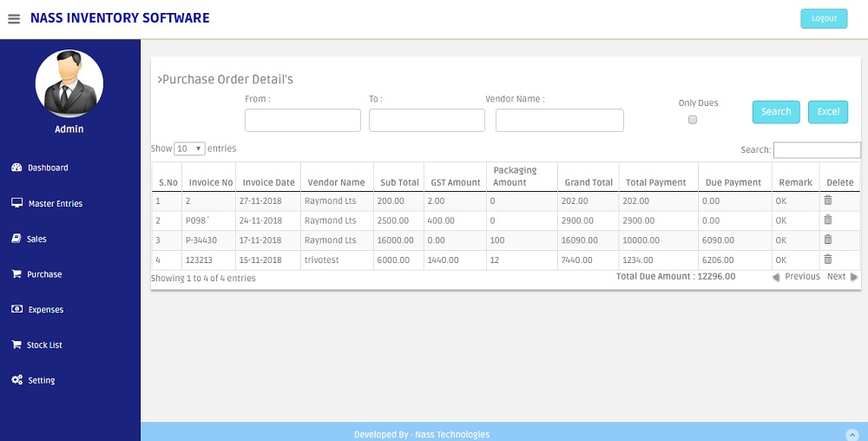
Task: Focus the table Search box
Action: click(817, 150)
